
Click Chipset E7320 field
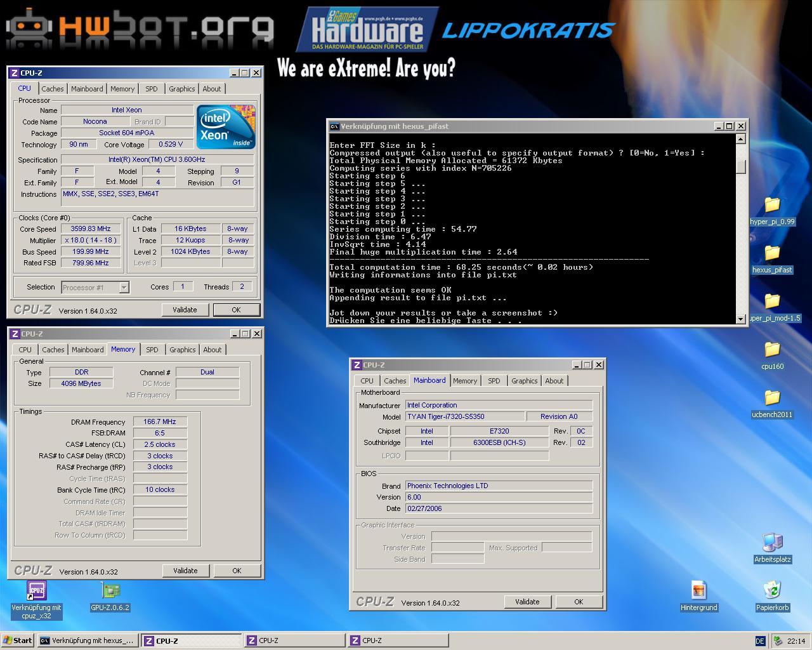coord(499,431)
